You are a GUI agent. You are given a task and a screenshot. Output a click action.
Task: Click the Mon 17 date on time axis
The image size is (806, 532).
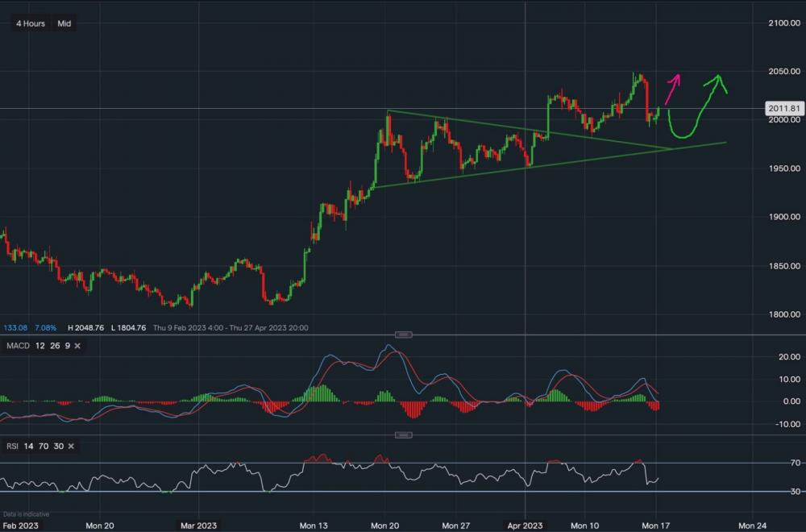point(655,525)
